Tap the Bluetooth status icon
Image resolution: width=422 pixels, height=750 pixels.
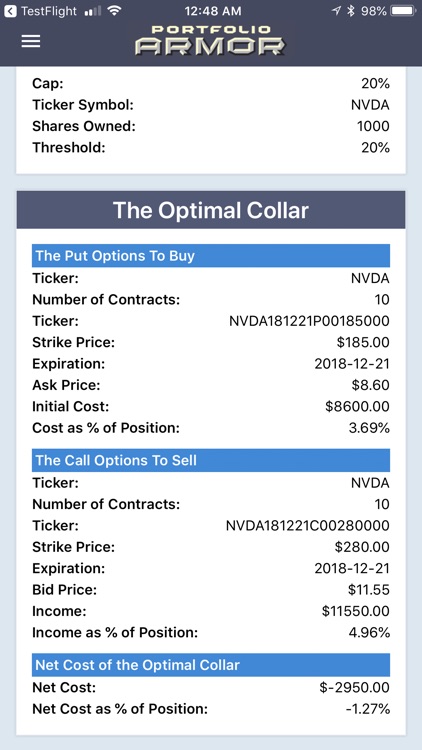[351, 11]
